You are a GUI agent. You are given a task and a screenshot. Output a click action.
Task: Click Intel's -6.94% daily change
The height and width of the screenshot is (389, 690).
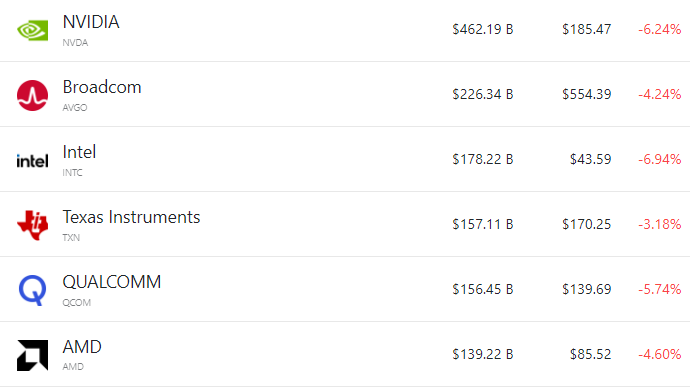[x=660, y=159]
